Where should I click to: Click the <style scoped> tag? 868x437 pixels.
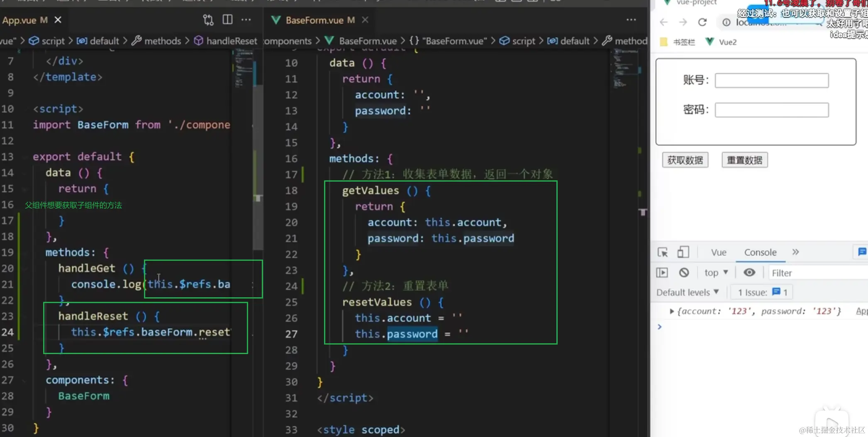pyautogui.click(x=361, y=430)
